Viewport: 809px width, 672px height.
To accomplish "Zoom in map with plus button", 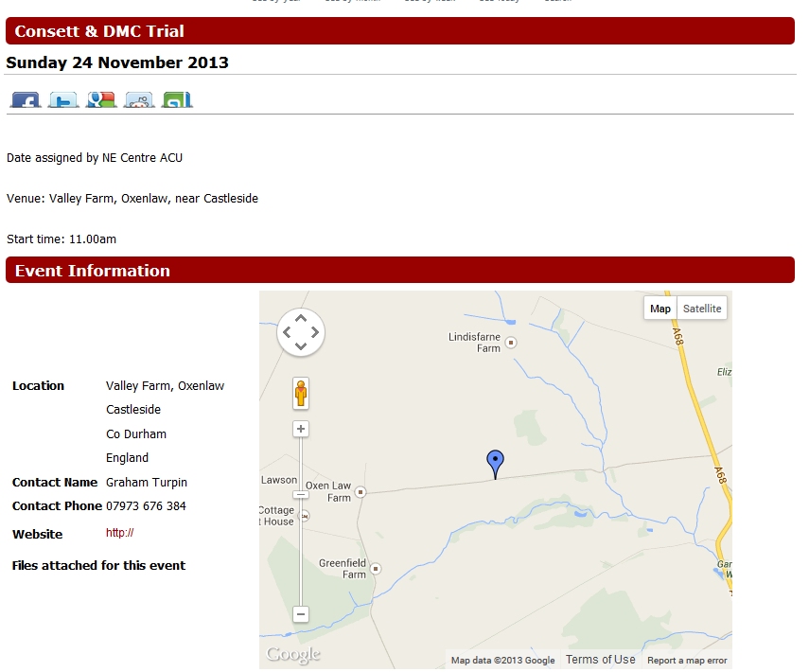I will [301, 430].
